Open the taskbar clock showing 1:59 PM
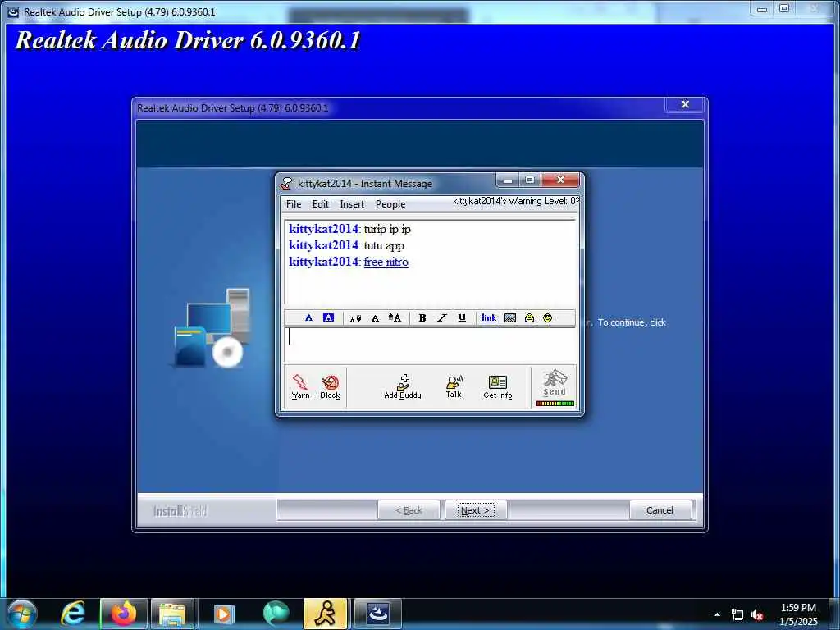 point(798,614)
